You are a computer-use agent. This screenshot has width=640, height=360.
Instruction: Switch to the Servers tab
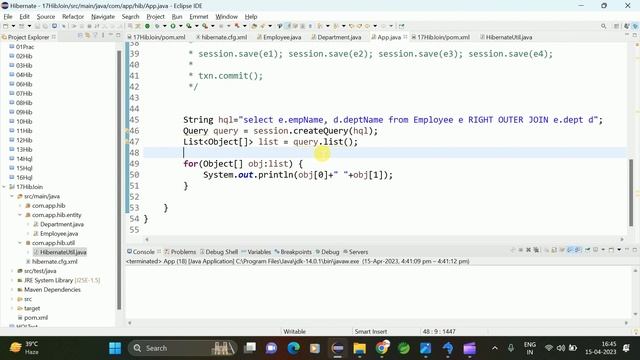click(356, 252)
